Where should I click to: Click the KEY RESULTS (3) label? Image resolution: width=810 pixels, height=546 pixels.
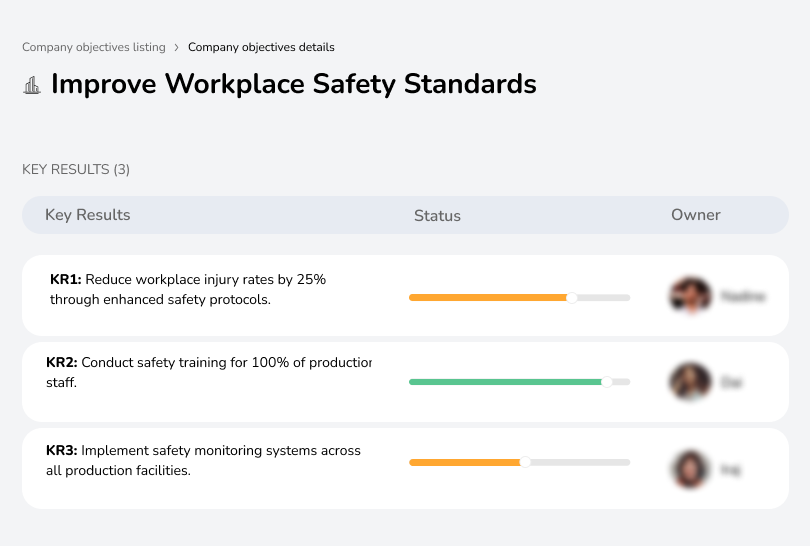click(x=76, y=169)
